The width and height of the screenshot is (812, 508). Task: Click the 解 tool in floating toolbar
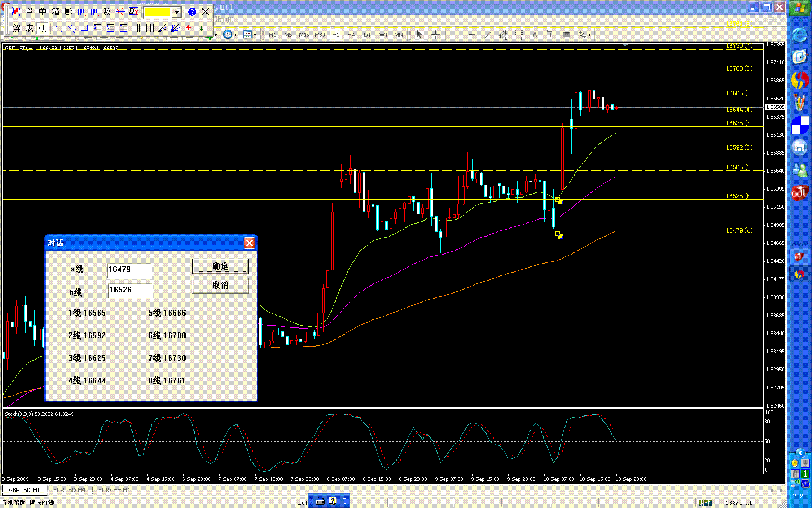16,28
